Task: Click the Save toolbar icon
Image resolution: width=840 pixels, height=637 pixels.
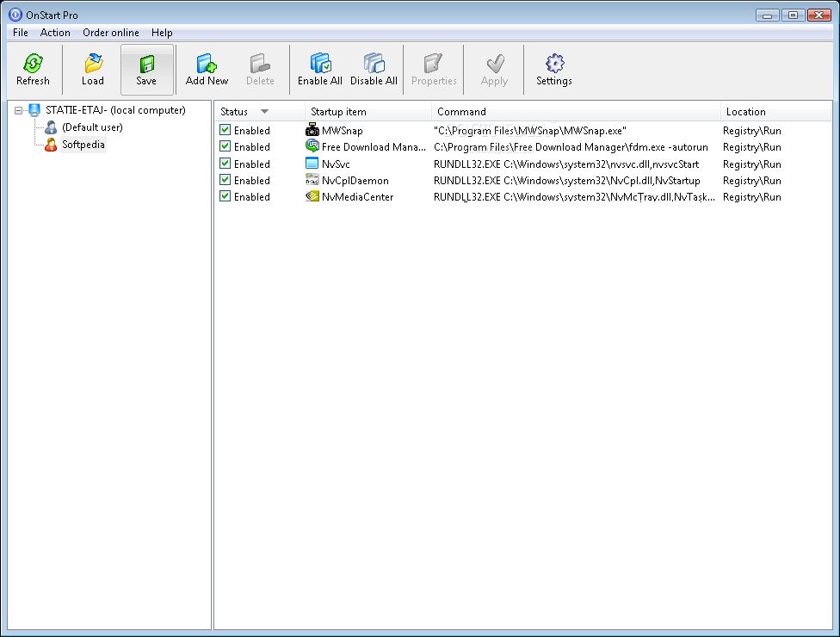Action: [x=147, y=64]
